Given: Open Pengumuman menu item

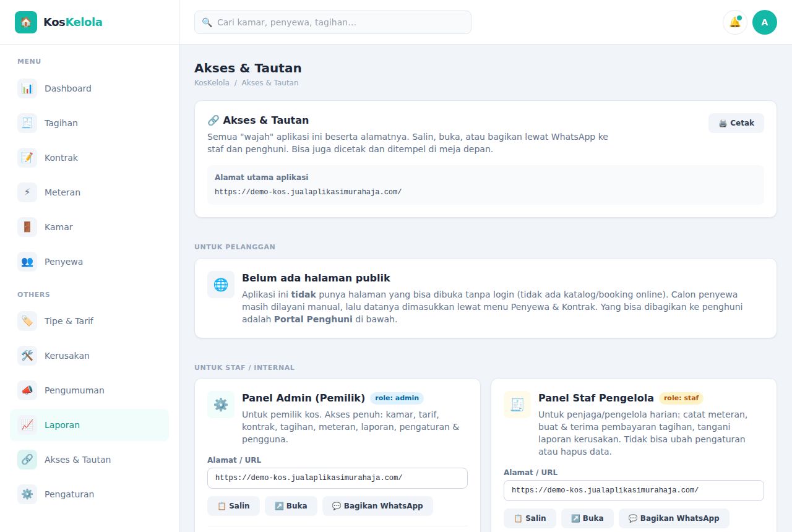Looking at the screenshot, I should coord(89,390).
